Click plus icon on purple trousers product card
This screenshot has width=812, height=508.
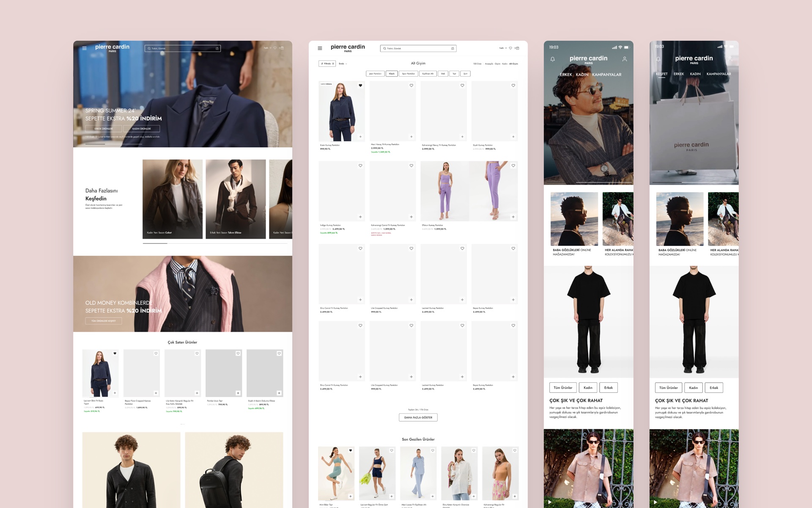tap(513, 217)
